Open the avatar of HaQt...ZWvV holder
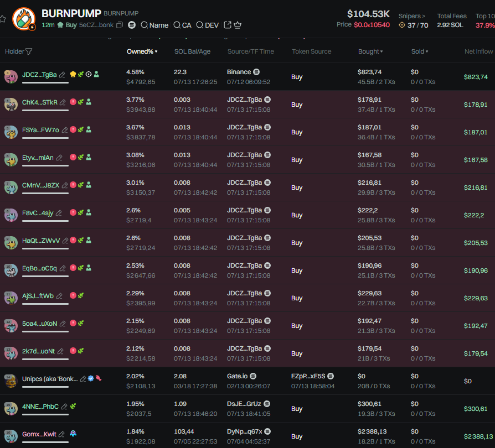Image resolution: width=495 pixels, height=448 pixels. 11,242
